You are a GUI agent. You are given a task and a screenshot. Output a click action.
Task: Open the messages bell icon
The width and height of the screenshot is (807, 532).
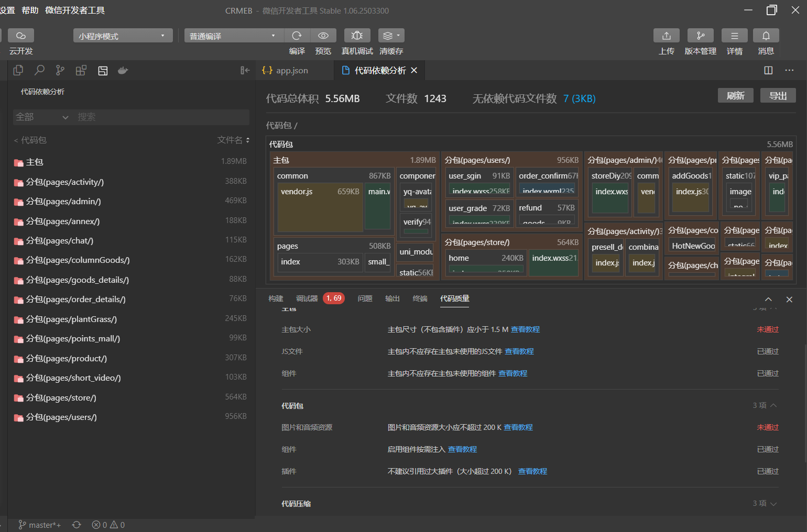pyautogui.click(x=766, y=35)
